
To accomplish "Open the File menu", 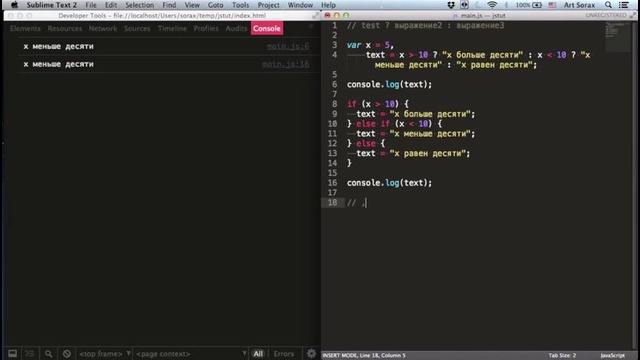I will point(91,5).
